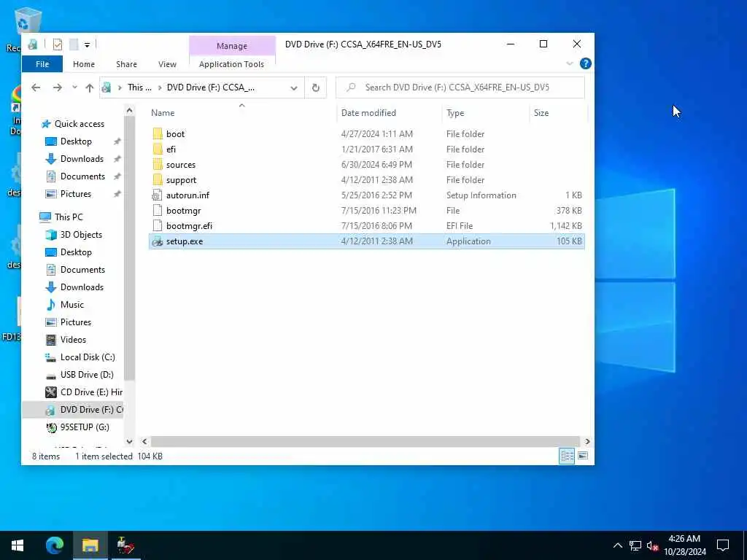Open the network tray icon
Screen dimensions: 747x560
coord(635,546)
